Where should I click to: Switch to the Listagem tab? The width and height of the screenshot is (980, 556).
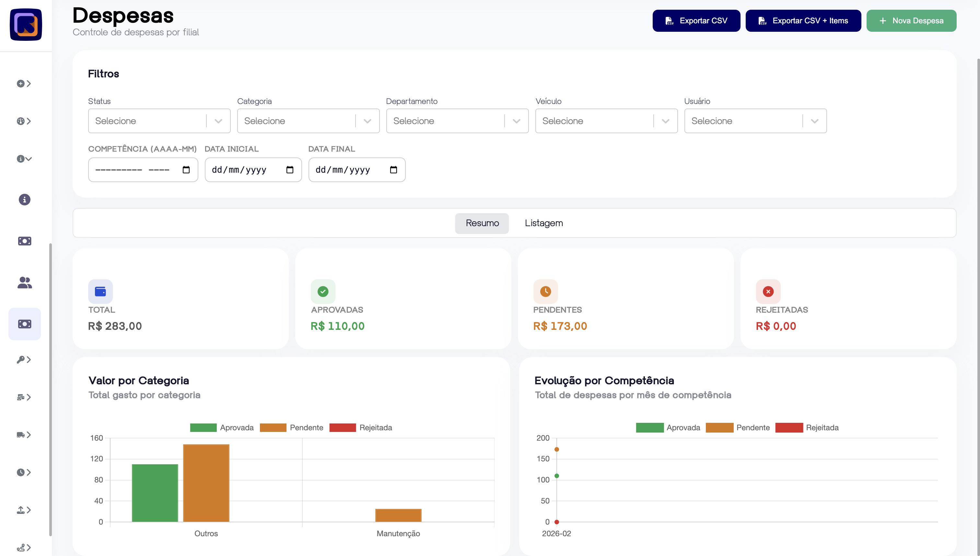pyautogui.click(x=543, y=223)
